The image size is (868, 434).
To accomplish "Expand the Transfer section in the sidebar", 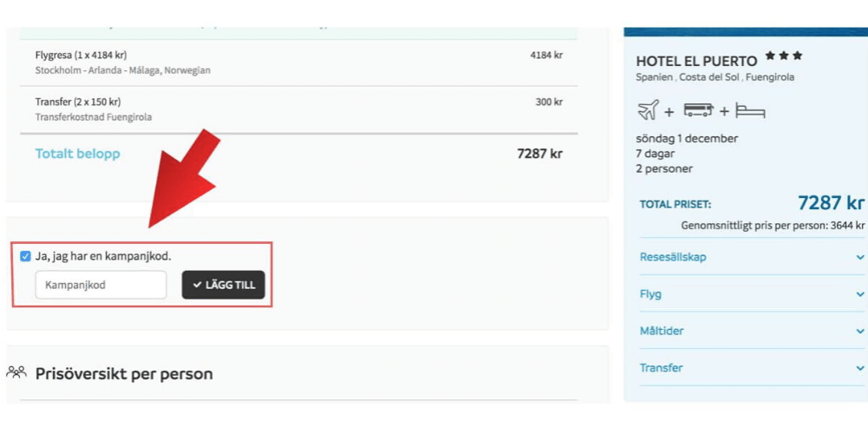I will (x=752, y=368).
